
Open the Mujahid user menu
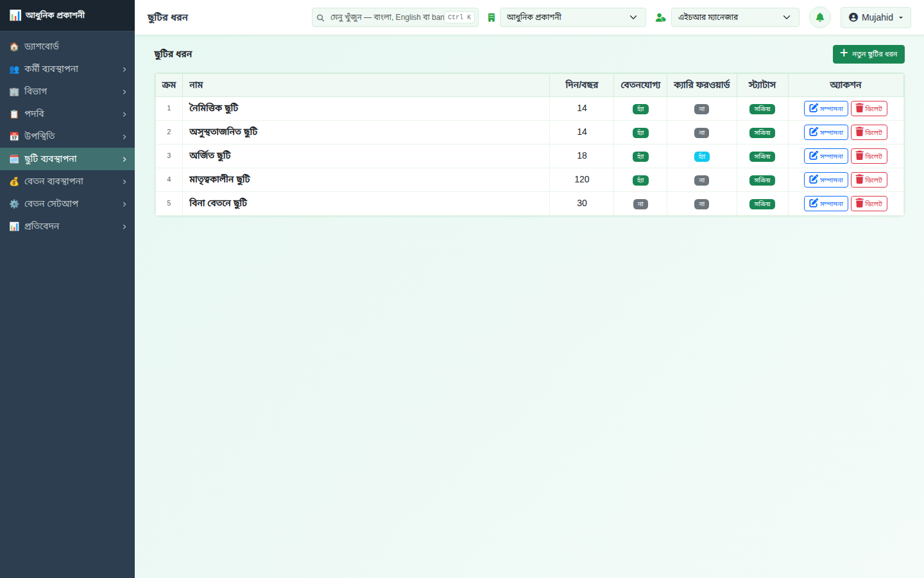click(x=875, y=17)
